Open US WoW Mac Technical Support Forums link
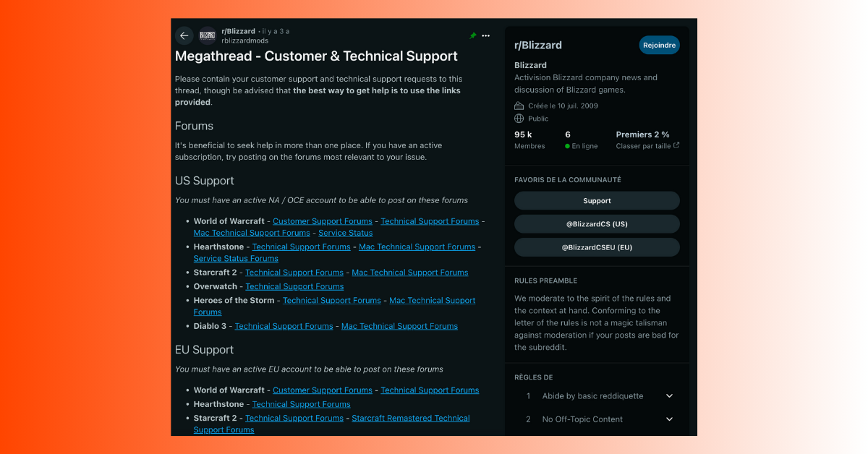Image resolution: width=868 pixels, height=454 pixels. tap(252, 233)
